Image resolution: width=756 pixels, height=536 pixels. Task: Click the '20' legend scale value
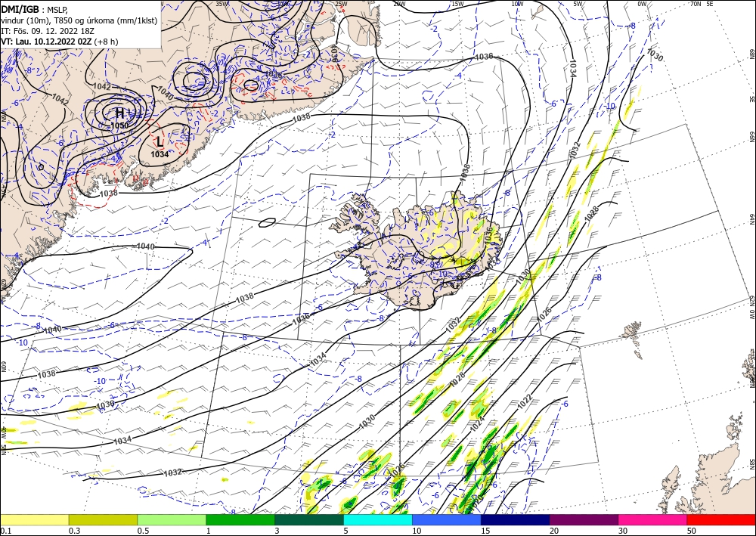tap(554, 531)
